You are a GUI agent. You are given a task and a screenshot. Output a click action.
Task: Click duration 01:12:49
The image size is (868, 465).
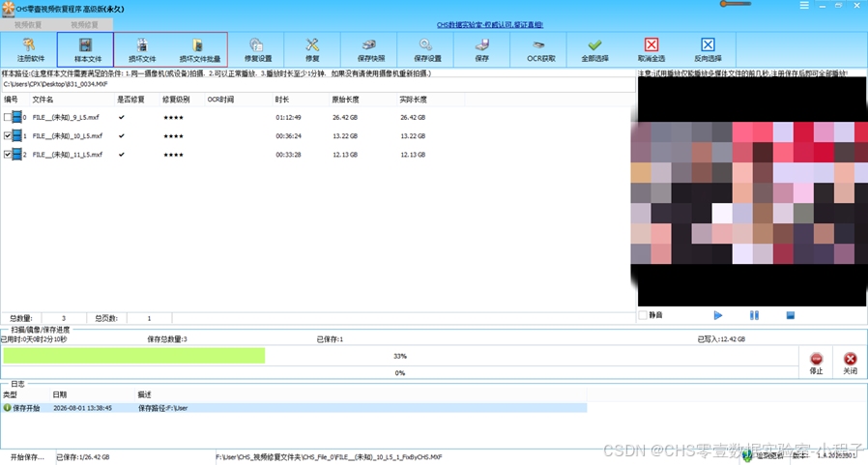(x=288, y=117)
